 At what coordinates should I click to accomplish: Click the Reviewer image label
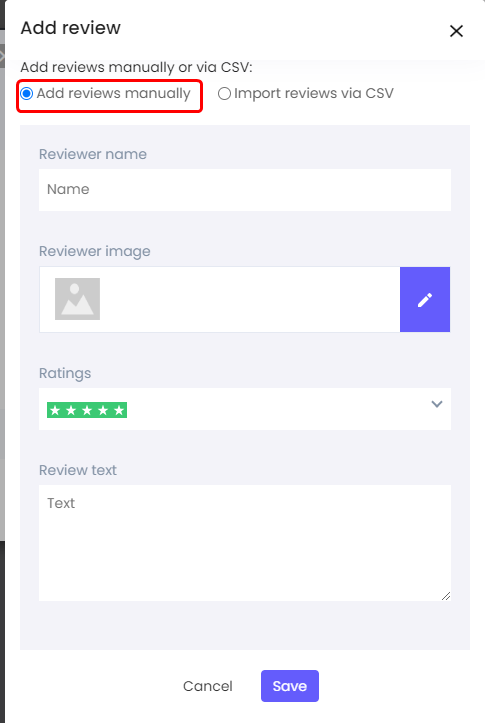click(95, 251)
